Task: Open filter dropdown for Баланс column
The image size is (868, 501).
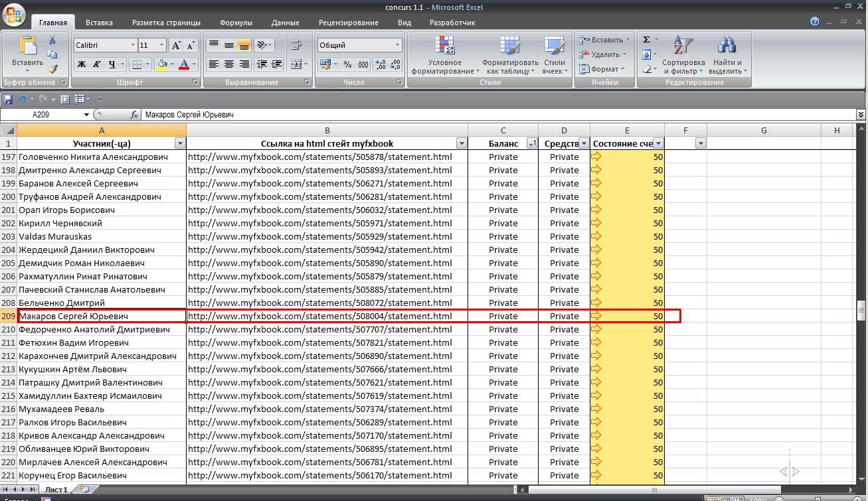Action: [x=531, y=143]
